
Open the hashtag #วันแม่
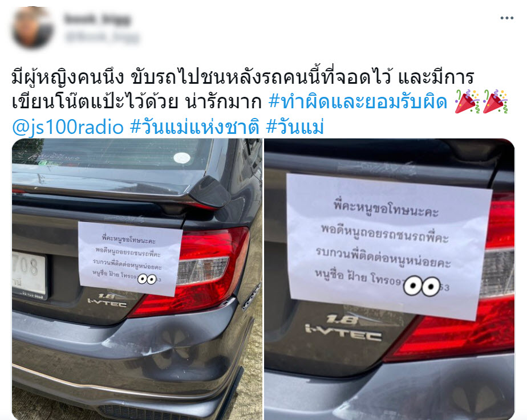(x=295, y=128)
